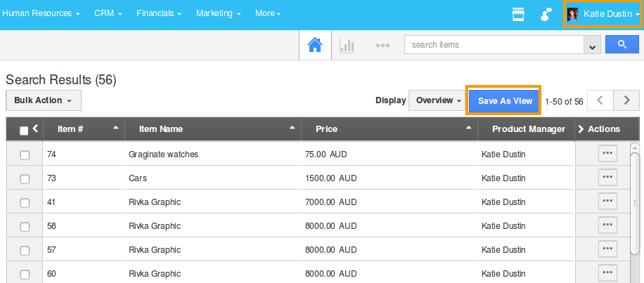Open the Human Resources menu
This screenshot has width=644, height=283.
pyautogui.click(x=41, y=14)
